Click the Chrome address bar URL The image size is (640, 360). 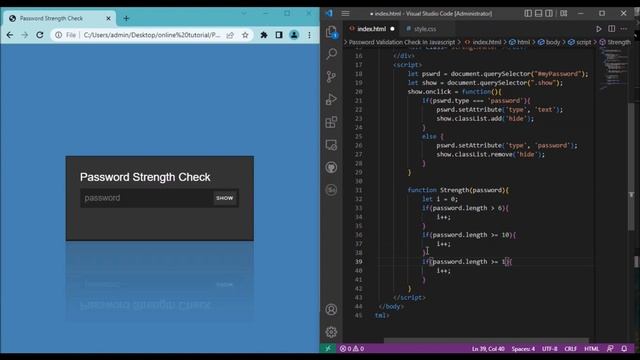152,35
